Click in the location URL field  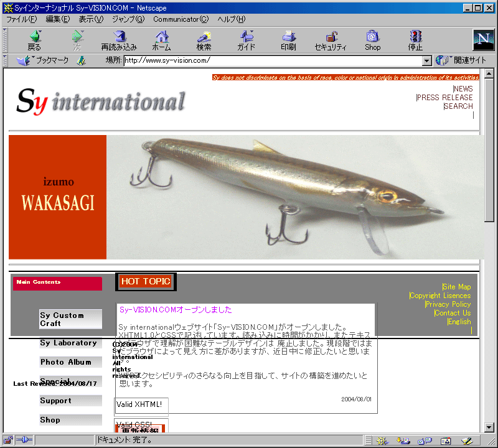pyautogui.click(x=273, y=60)
